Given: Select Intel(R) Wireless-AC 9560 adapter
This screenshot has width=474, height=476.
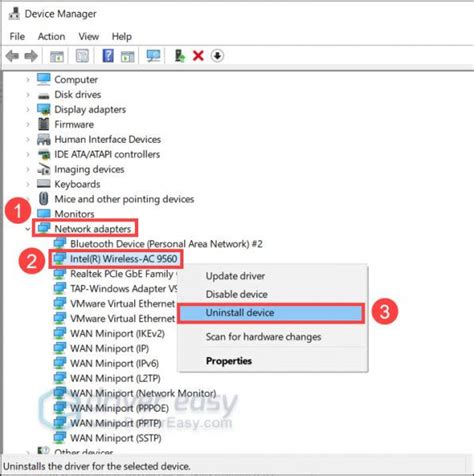Looking at the screenshot, I should 124,259.
